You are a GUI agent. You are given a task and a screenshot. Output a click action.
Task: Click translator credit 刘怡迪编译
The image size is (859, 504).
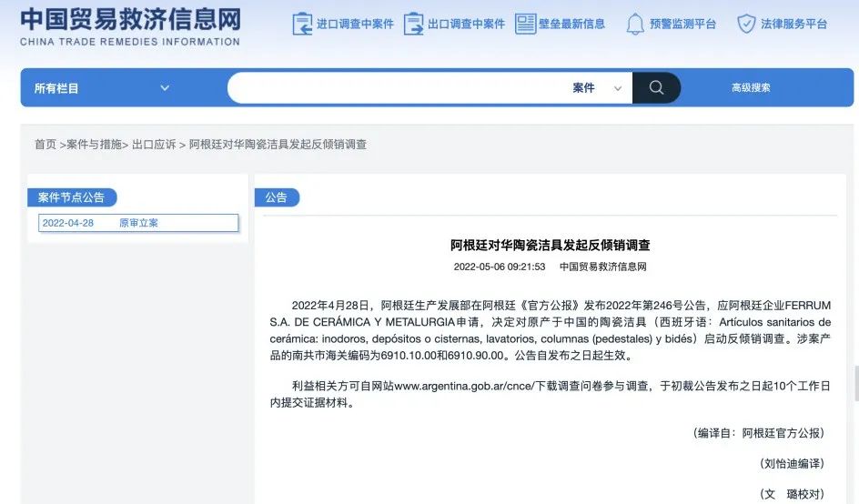point(792,463)
